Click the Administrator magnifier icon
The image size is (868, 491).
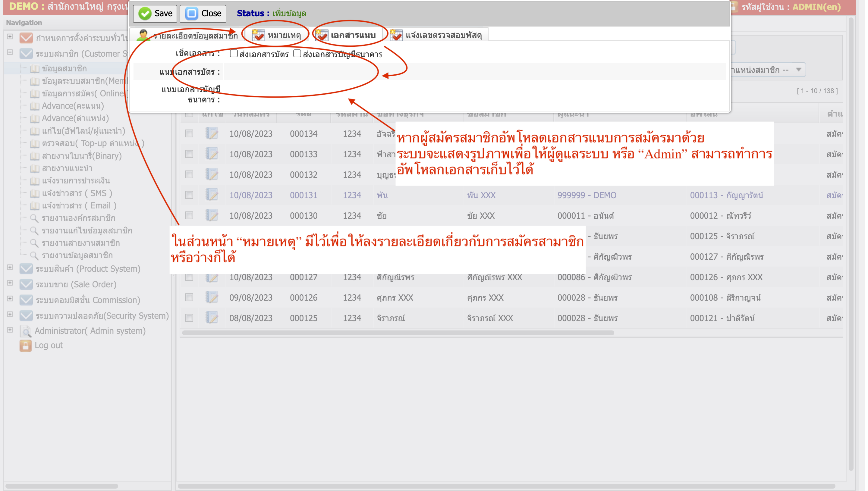click(x=25, y=331)
